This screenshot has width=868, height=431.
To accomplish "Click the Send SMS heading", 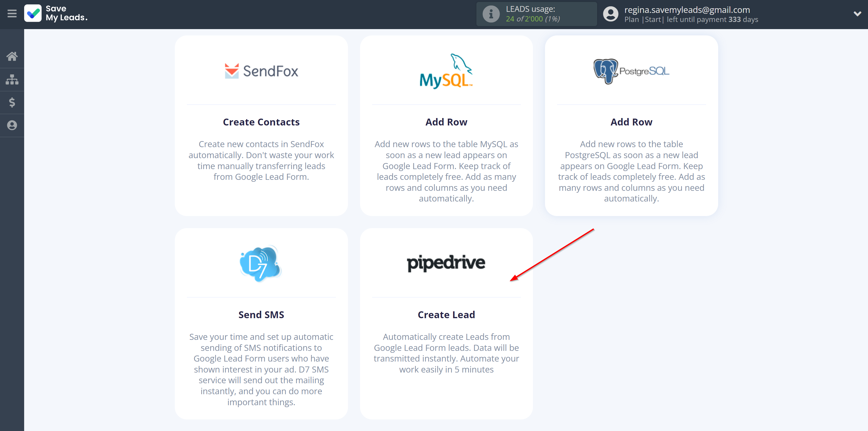I will click(x=261, y=315).
